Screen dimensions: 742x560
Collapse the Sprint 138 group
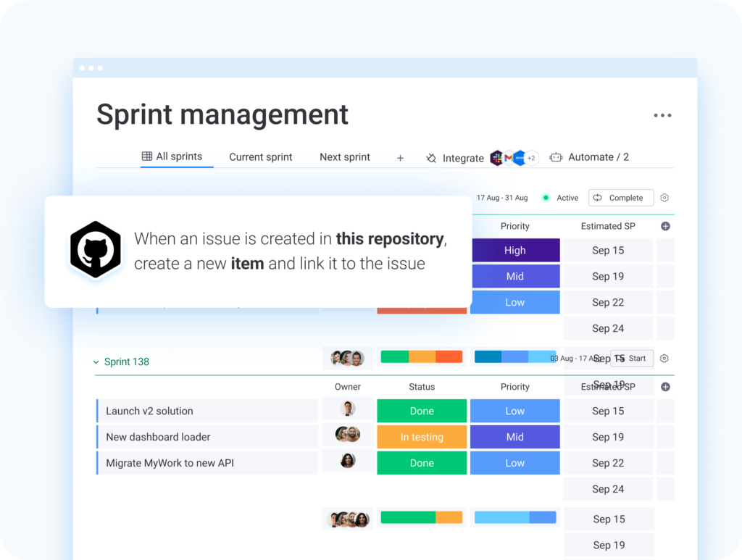click(96, 362)
